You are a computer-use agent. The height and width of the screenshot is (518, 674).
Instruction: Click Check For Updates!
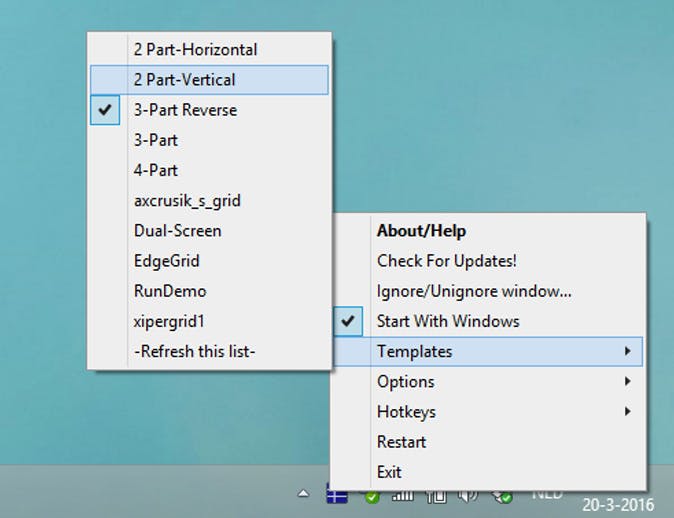coord(488,261)
